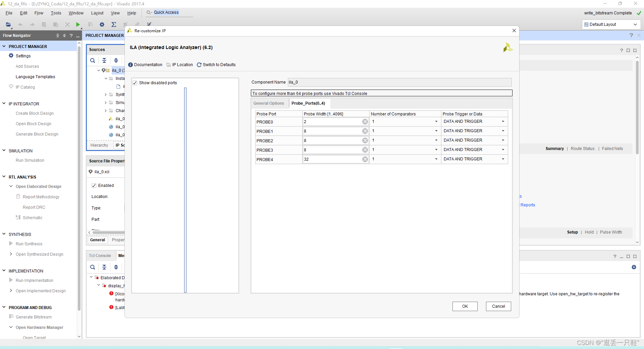Open PROBE2 Probe Trigger or Data dropdown
This screenshot has height=349, width=644.
point(474,140)
